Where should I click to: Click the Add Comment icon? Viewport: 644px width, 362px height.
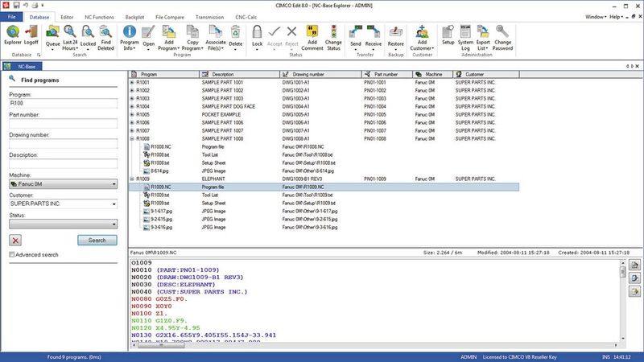coord(313,35)
